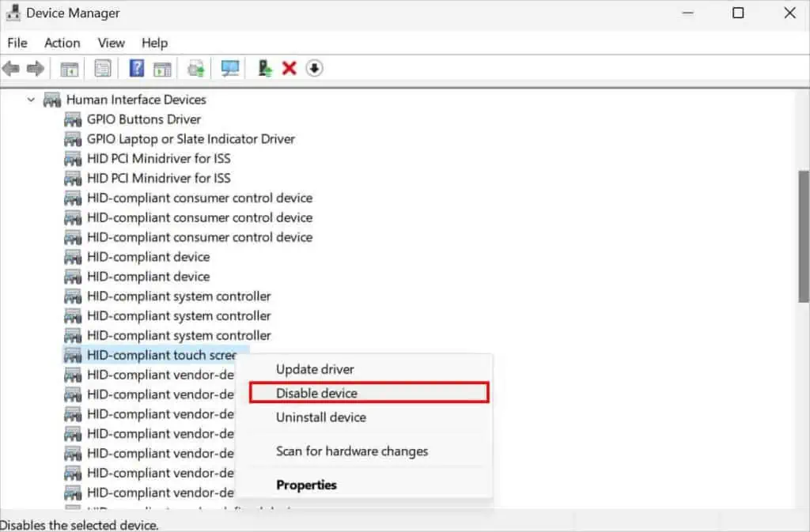Open the File menu
The height and width of the screenshot is (532, 810).
17,43
